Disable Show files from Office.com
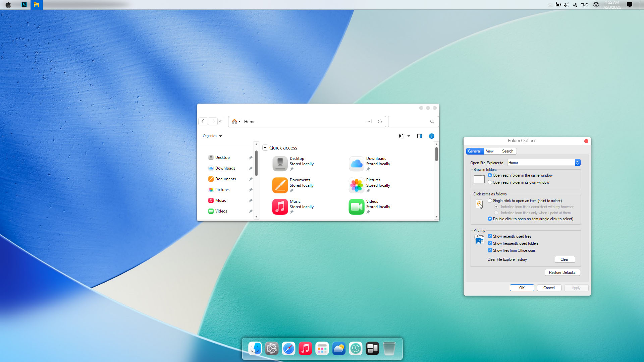The image size is (644, 362). coord(490,250)
